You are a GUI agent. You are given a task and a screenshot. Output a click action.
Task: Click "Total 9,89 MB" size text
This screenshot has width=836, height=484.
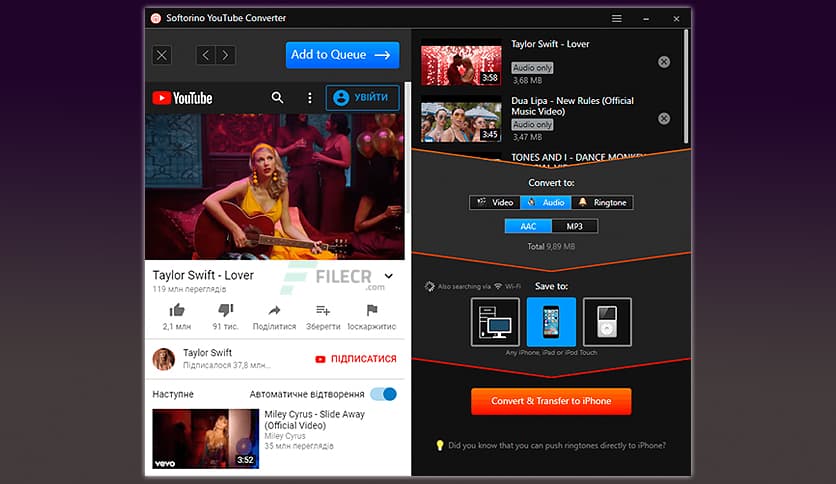point(551,247)
